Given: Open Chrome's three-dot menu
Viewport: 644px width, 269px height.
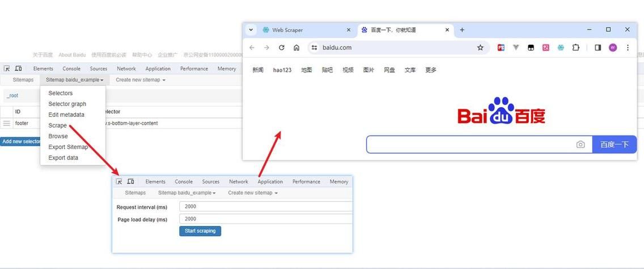Looking at the screenshot, I should [628, 48].
